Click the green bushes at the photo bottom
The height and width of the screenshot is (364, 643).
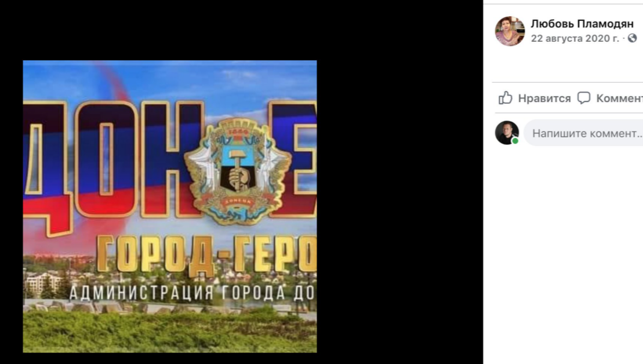[170, 332]
